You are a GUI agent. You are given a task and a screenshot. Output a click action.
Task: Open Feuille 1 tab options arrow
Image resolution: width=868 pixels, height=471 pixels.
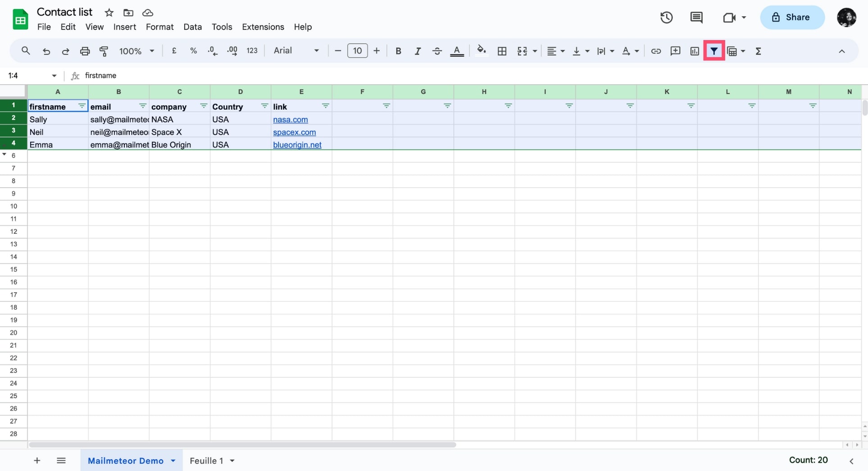[x=232, y=461]
